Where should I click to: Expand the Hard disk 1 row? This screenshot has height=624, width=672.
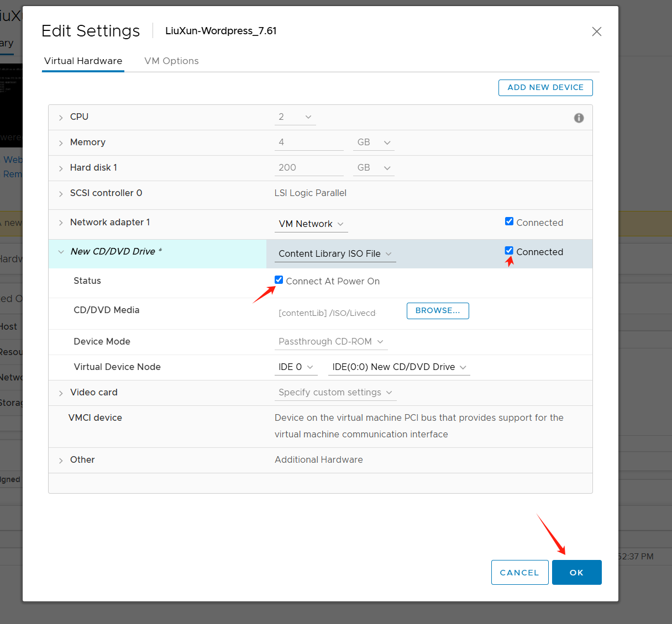coord(61,168)
